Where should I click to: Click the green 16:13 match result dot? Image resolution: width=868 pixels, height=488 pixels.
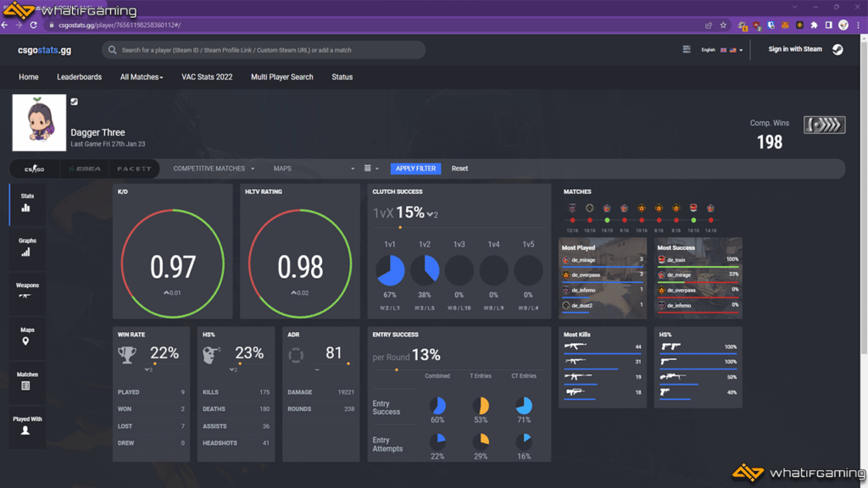pyautogui.click(x=607, y=220)
